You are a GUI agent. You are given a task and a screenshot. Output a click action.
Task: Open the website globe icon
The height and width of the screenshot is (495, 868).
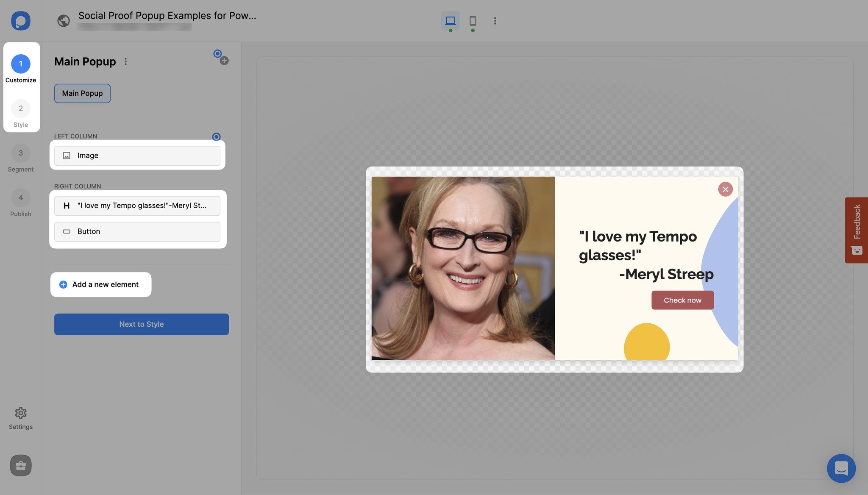point(64,21)
